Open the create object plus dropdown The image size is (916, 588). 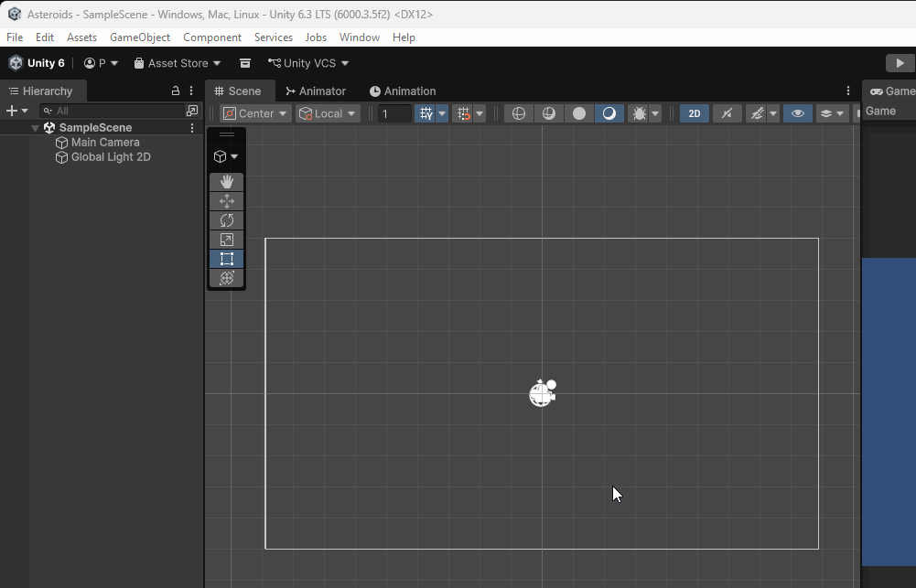tap(16, 111)
